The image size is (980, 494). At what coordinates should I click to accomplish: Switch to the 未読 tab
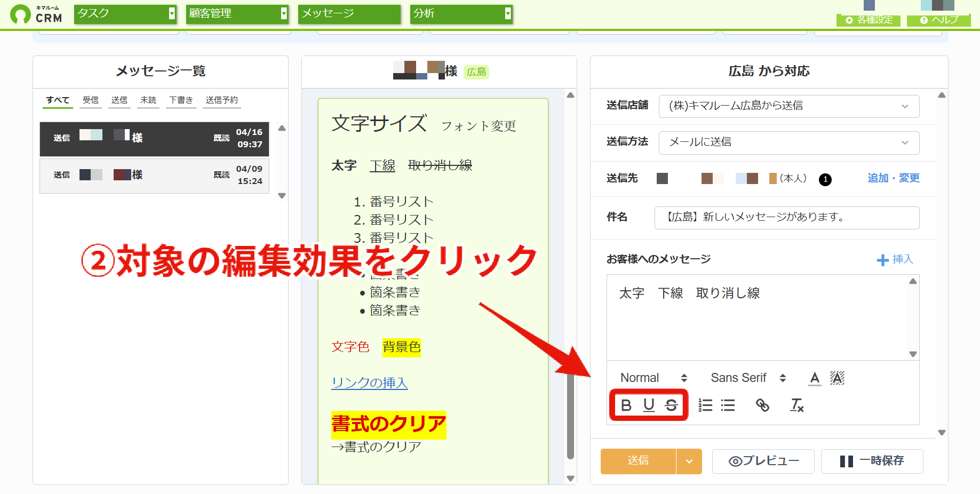[x=148, y=100]
